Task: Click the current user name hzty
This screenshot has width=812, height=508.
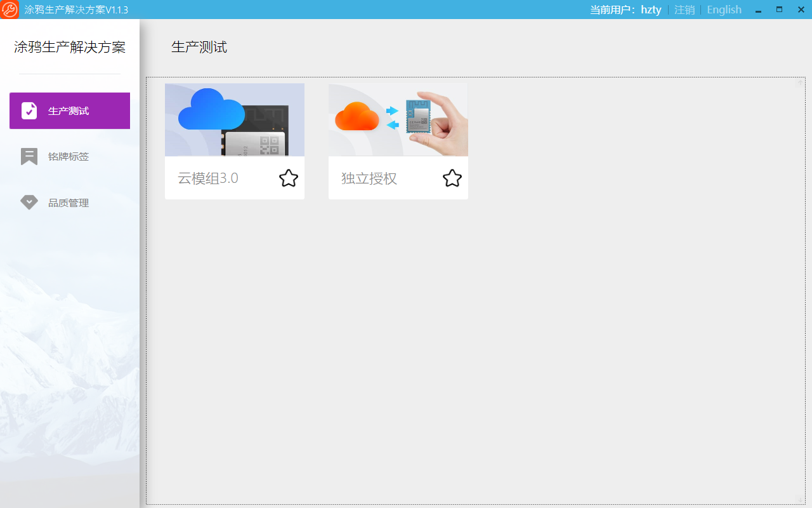Action: 651,10
